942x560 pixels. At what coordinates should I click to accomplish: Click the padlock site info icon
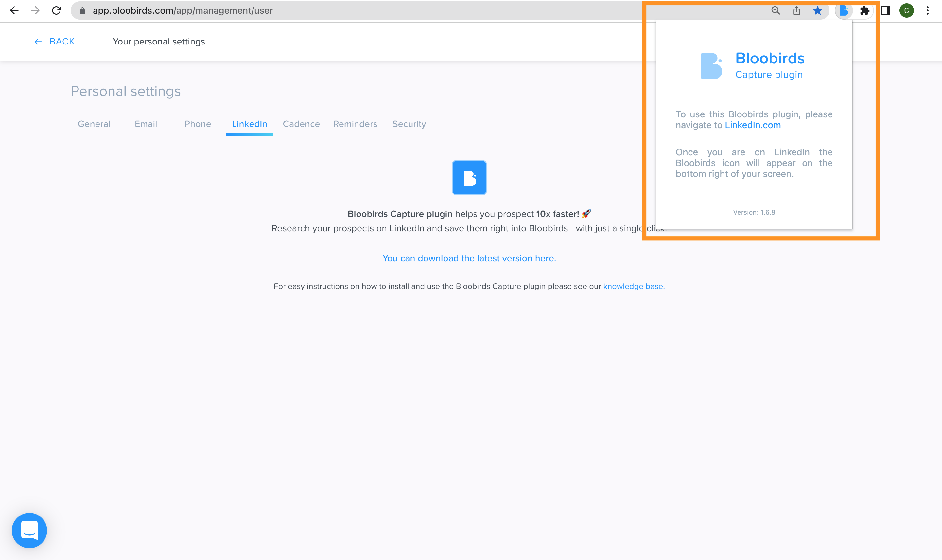[x=82, y=10]
